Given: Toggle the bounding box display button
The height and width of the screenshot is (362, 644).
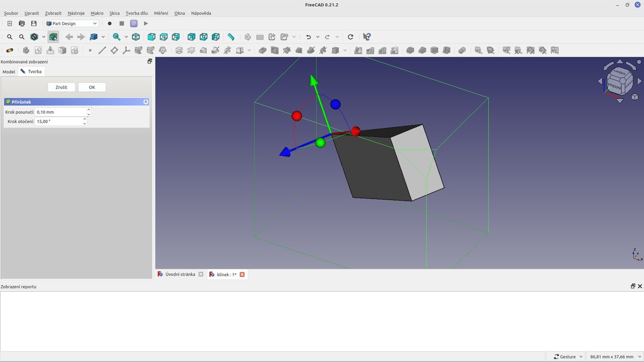Looking at the screenshot, I should coord(53,37).
